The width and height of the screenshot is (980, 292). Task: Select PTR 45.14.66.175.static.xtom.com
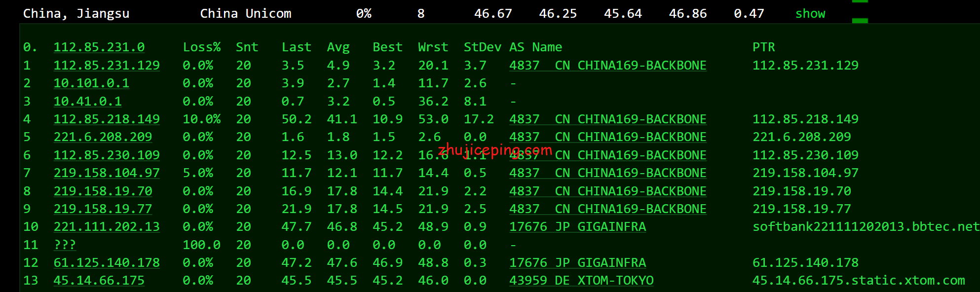point(859,281)
